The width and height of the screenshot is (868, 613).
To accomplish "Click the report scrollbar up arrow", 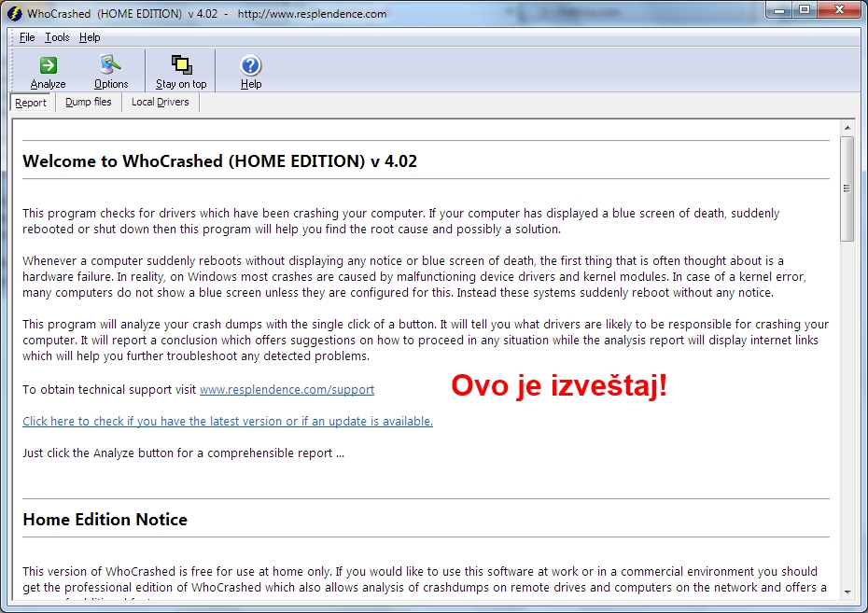I will (x=847, y=128).
